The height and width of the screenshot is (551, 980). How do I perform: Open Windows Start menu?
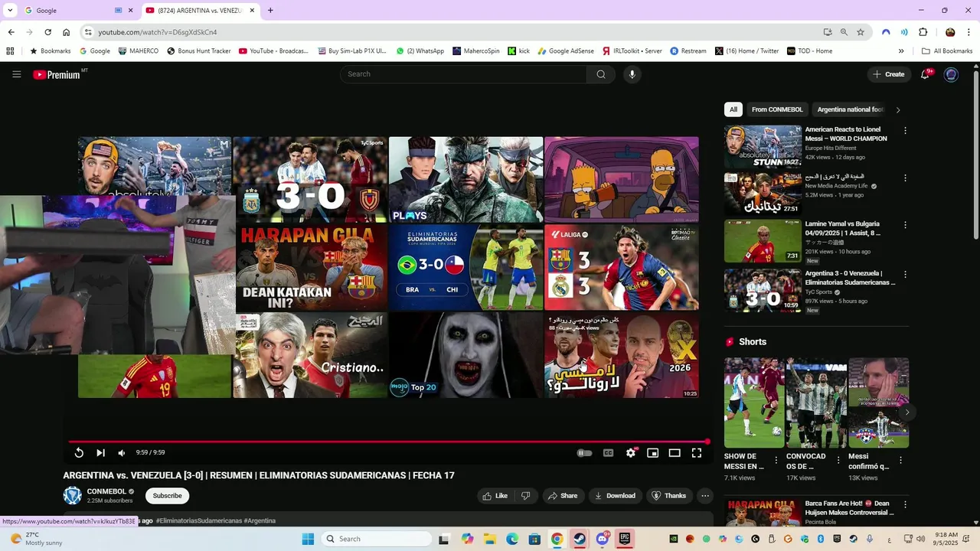(308, 539)
